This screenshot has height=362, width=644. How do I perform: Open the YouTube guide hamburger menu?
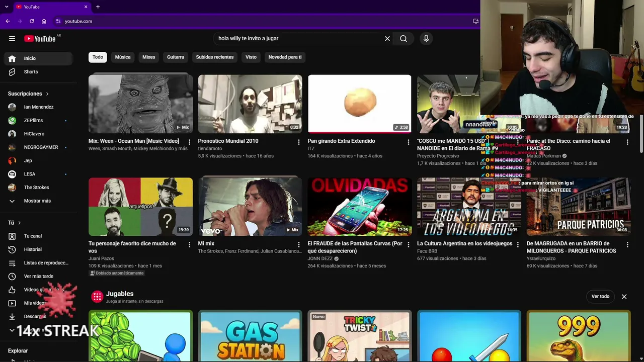point(12,39)
